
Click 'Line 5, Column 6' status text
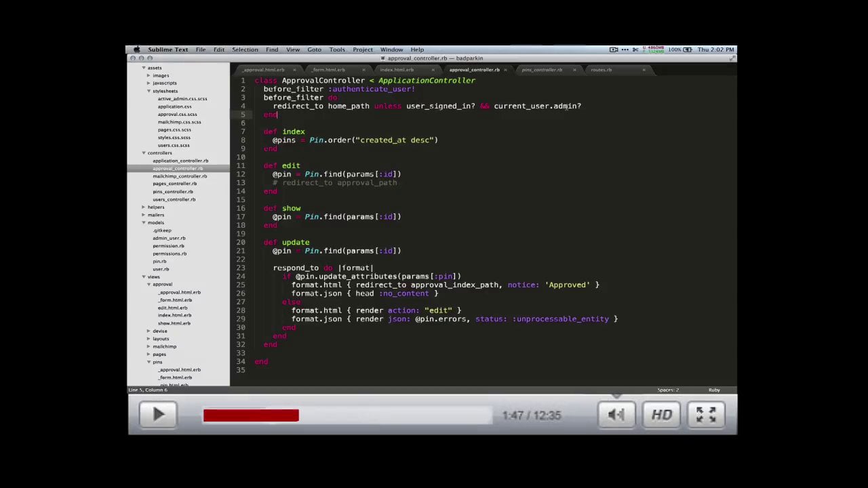point(148,390)
